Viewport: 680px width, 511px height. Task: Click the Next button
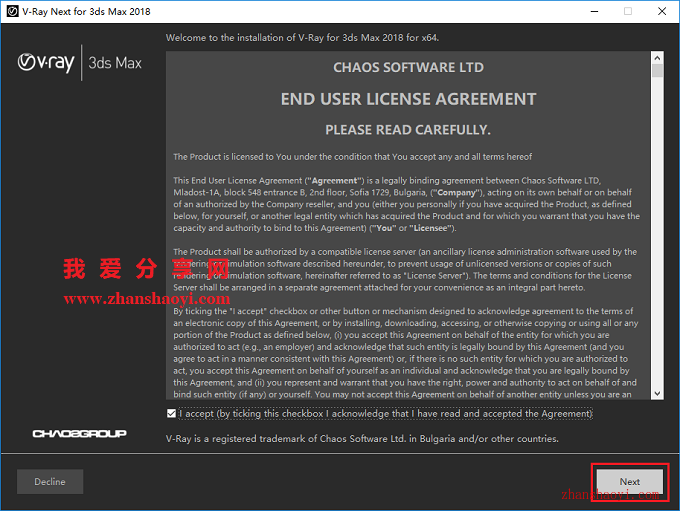pyautogui.click(x=630, y=482)
